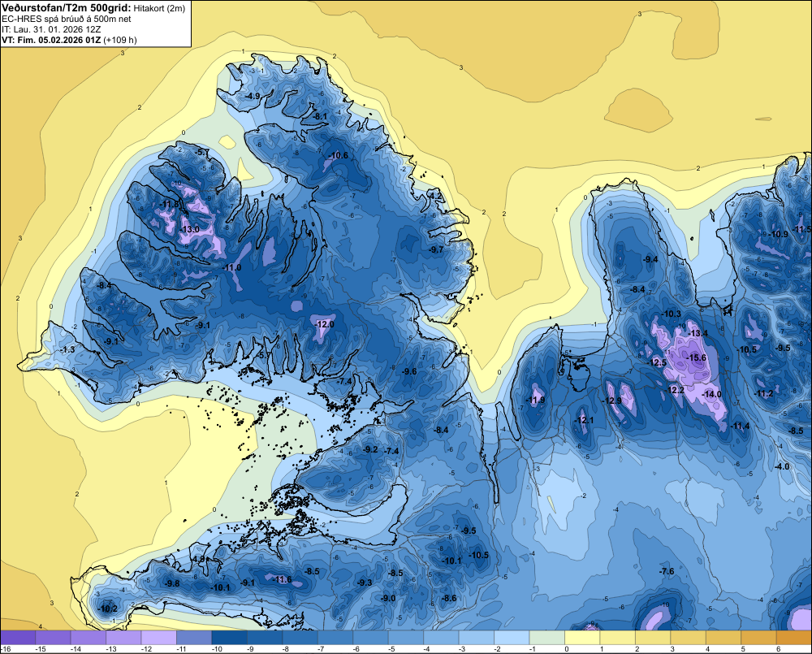The image size is (812, 654).
Task: Click the -10.6 temperature value
Action: coord(338,155)
